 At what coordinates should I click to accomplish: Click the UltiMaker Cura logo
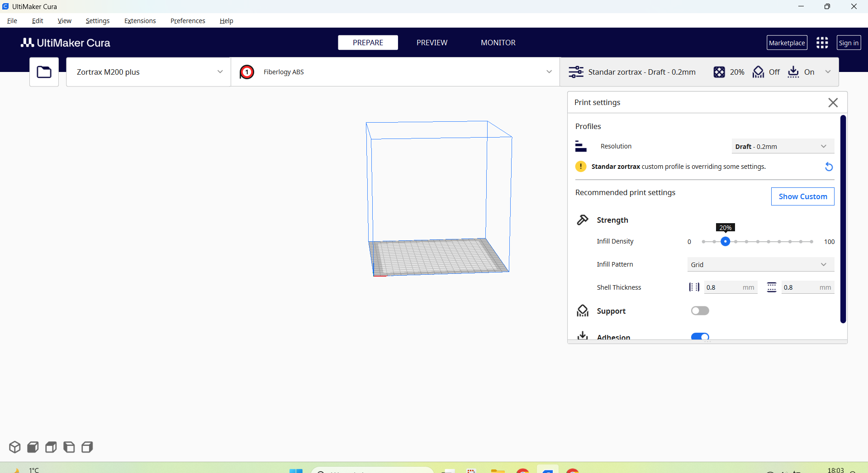pyautogui.click(x=66, y=43)
